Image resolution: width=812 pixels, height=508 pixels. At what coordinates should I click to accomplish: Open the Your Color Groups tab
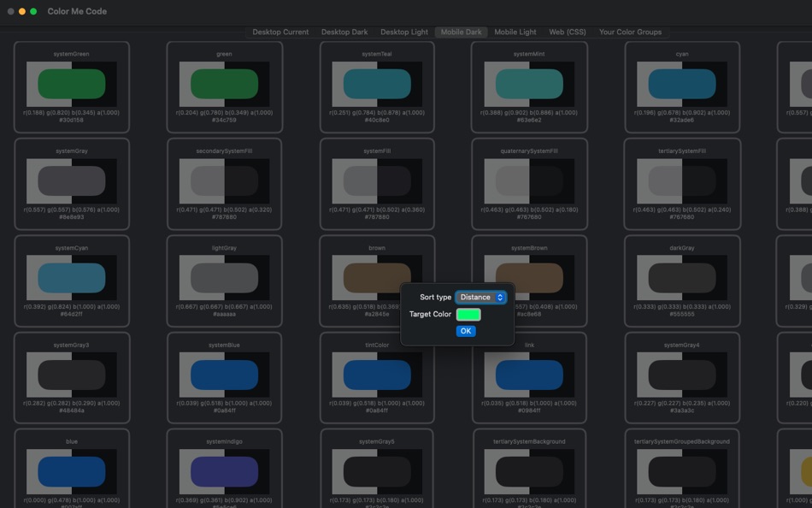coord(630,32)
